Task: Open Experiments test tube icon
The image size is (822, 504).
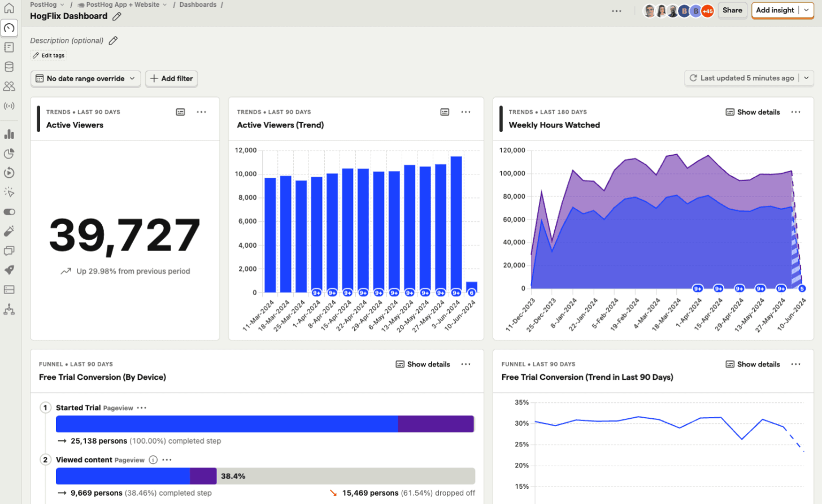Action: coord(9,231)
